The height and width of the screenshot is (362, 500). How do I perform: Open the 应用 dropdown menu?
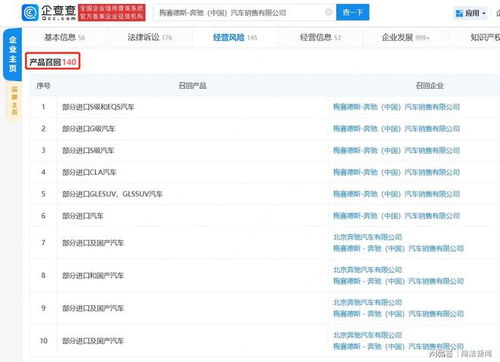point(470,13)
